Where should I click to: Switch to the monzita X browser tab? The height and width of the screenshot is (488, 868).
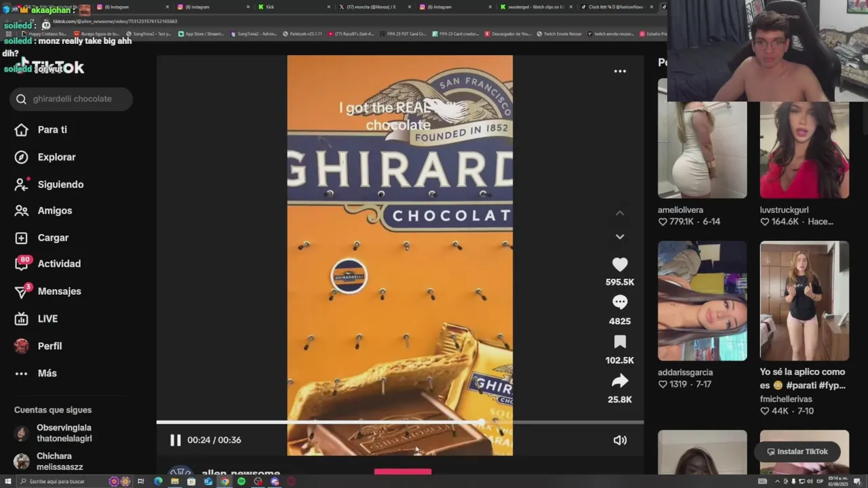(374, 7)
